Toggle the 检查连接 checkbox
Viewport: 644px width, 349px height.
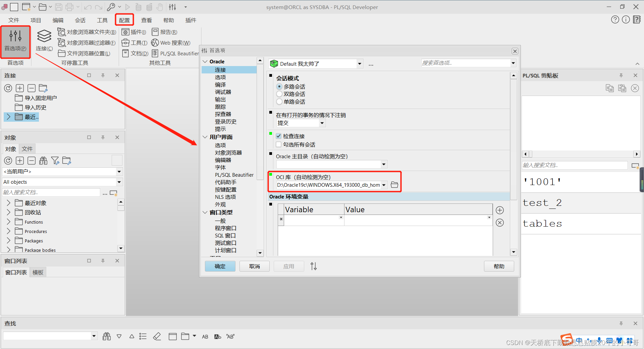pos(278,136)
